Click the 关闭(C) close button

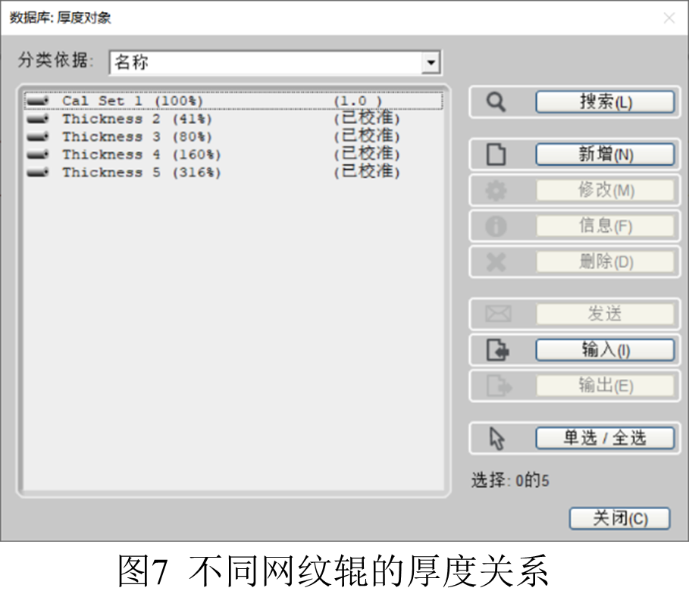[619, 518]
